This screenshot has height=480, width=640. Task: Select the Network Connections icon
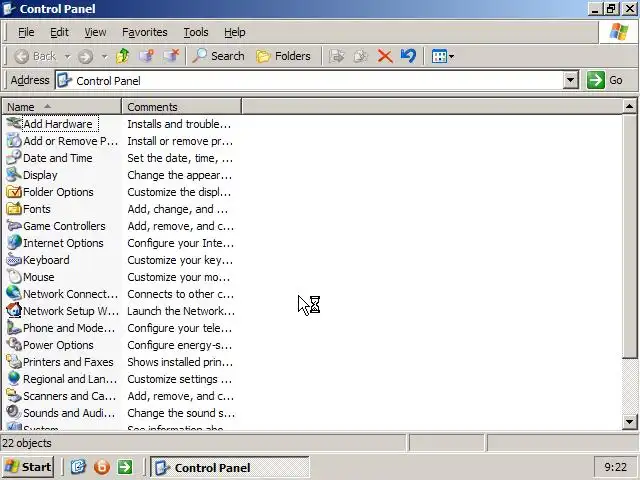(x=14, y=294)
